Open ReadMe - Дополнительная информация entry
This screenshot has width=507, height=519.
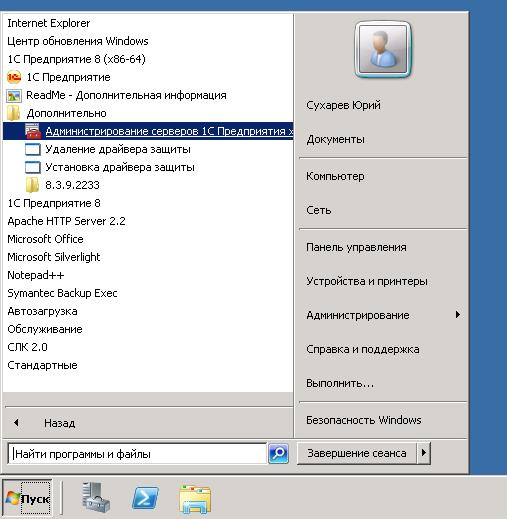tap(116, 95)
